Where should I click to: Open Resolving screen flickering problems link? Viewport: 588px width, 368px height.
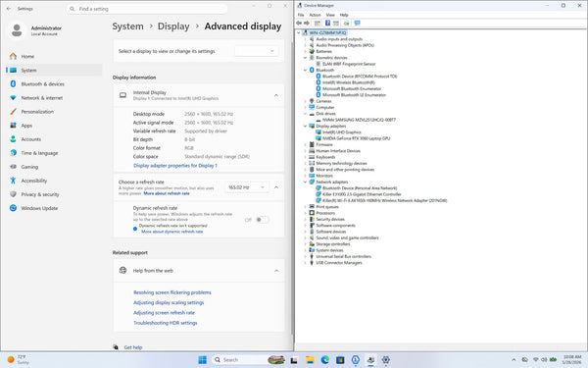tap(172, 292)
